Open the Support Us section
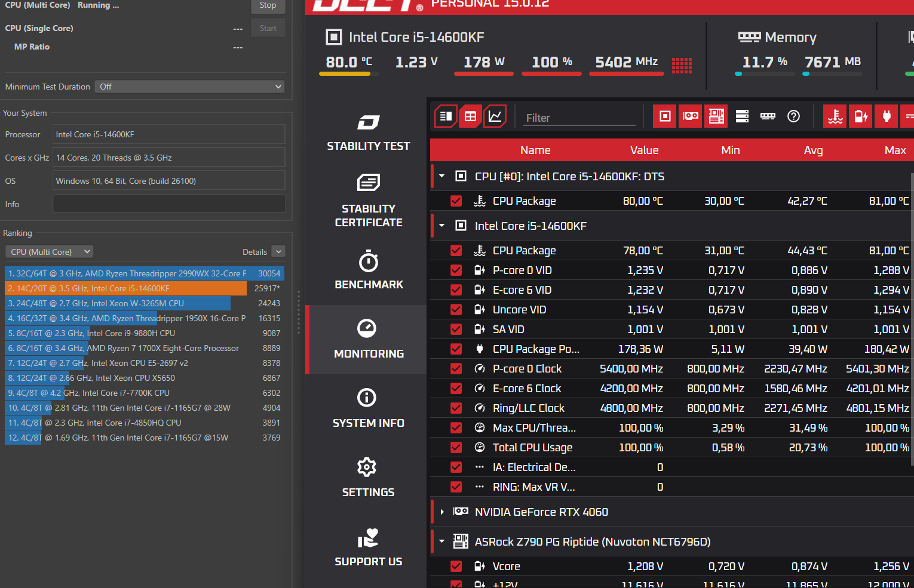 (368, 547)
